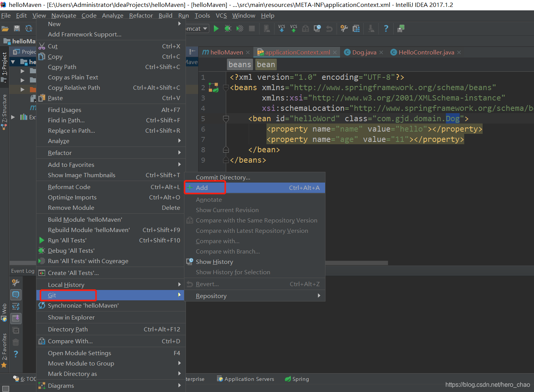Close the applicationContext.xml tab
This screenshot has height=392, width=534.
click(335, 53)
